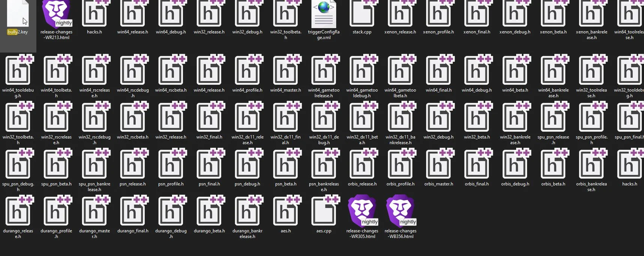Open release-changes-WR213.html Brave nightly file
The image size is (644, 256).
(56, 14)
